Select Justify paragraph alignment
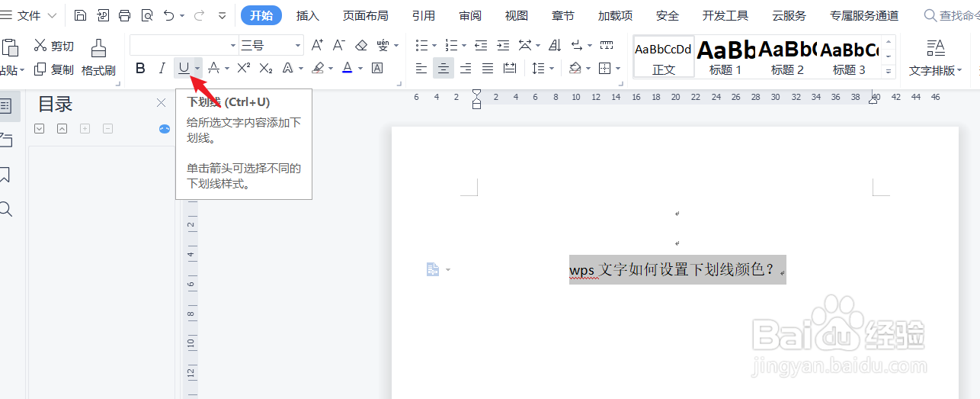This screenshot has width=980, height=399. click(488, 68)
